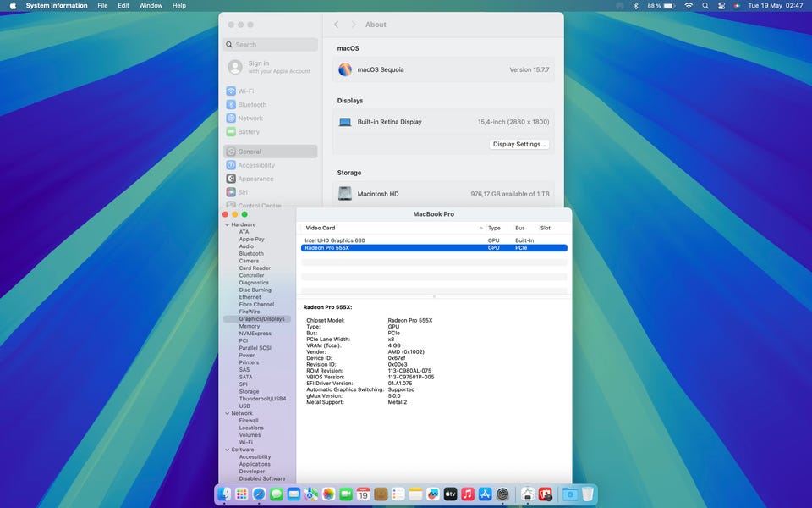Click Display Settings… button
This screenshot has height=508, width=812.
tap(518, 144)
